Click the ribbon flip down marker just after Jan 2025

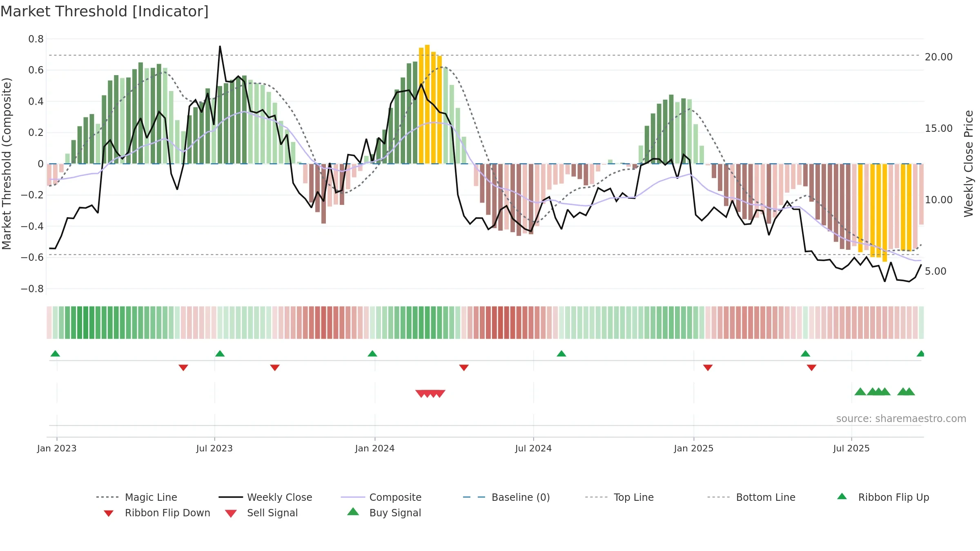pyautogui.click(x=708, y=368)
